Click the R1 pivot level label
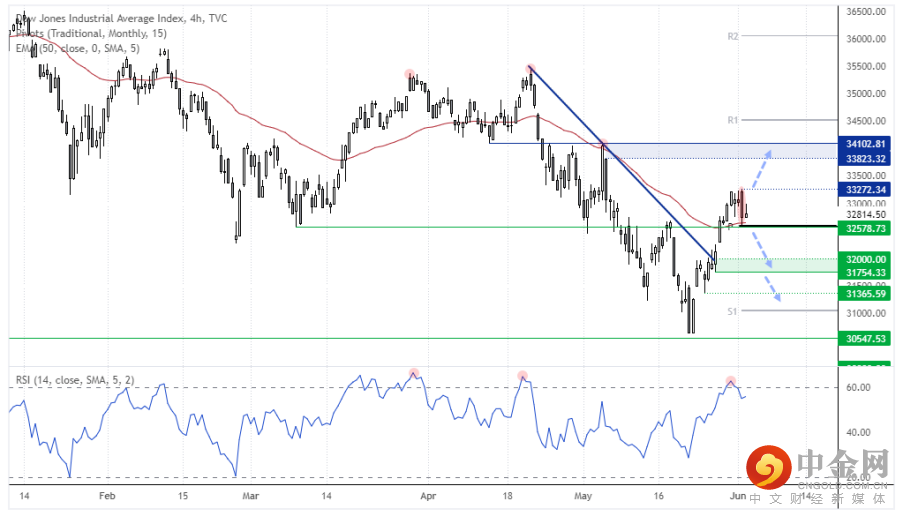 click(732, 120)
